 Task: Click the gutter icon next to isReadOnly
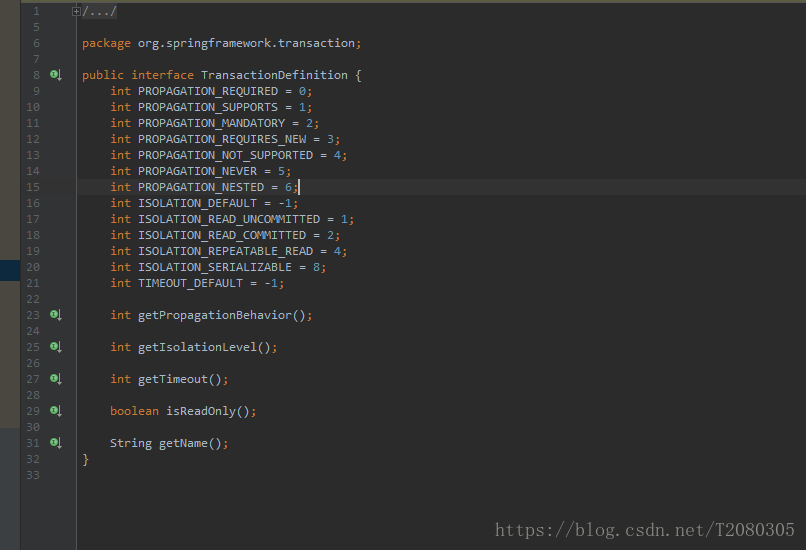56,411
